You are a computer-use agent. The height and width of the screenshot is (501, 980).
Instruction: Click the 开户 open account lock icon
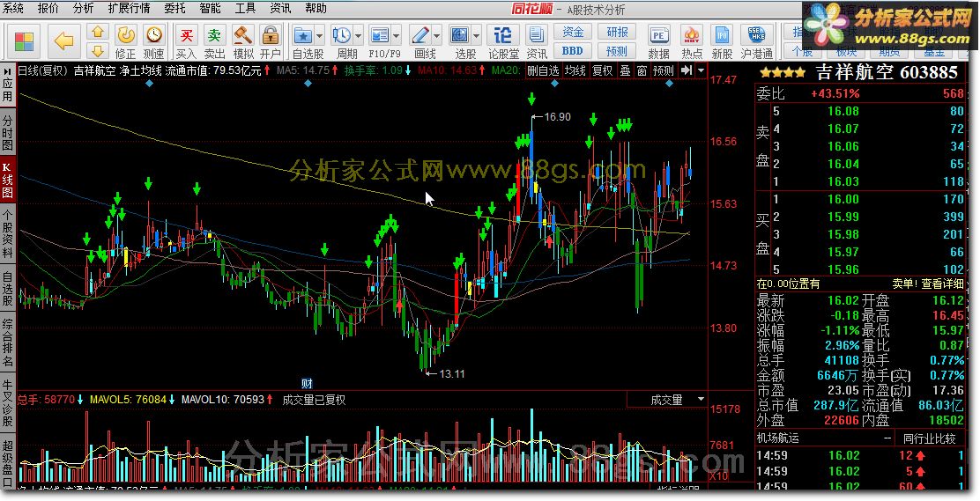271,41
